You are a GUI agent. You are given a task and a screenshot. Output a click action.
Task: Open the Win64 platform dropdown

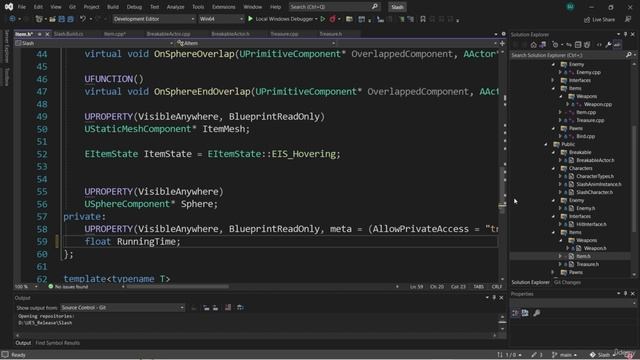point(221,19)
